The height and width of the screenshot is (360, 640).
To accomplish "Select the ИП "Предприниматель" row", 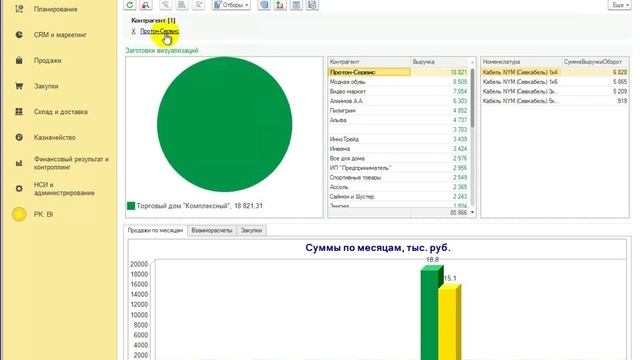I will click(x=398, y=168).
